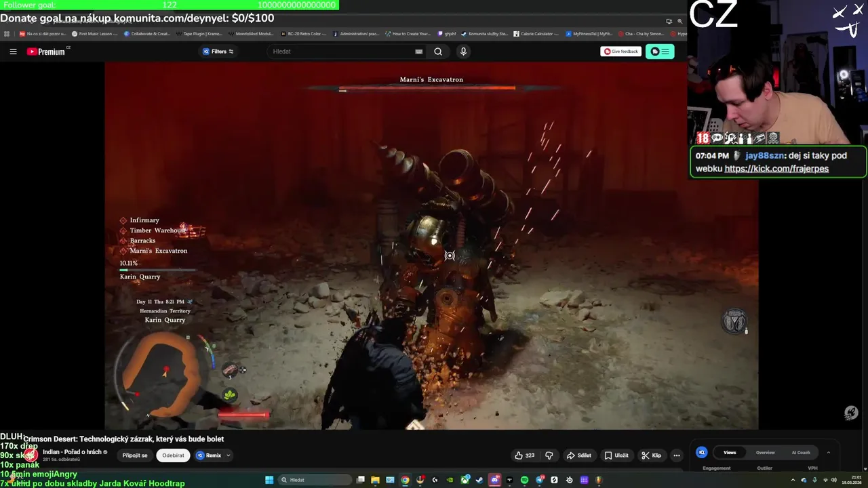
Task: Open 'First Music Lesson' bookmark
Action: point(95,33)
